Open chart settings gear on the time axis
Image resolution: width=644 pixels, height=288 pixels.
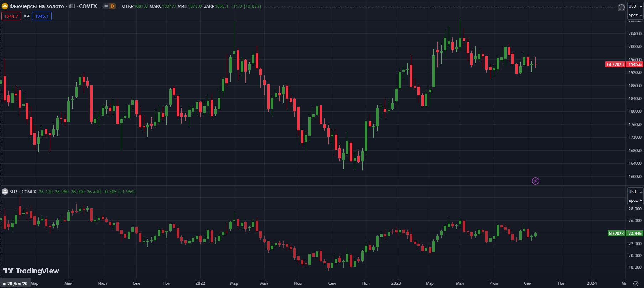click(x=636, y=283)
